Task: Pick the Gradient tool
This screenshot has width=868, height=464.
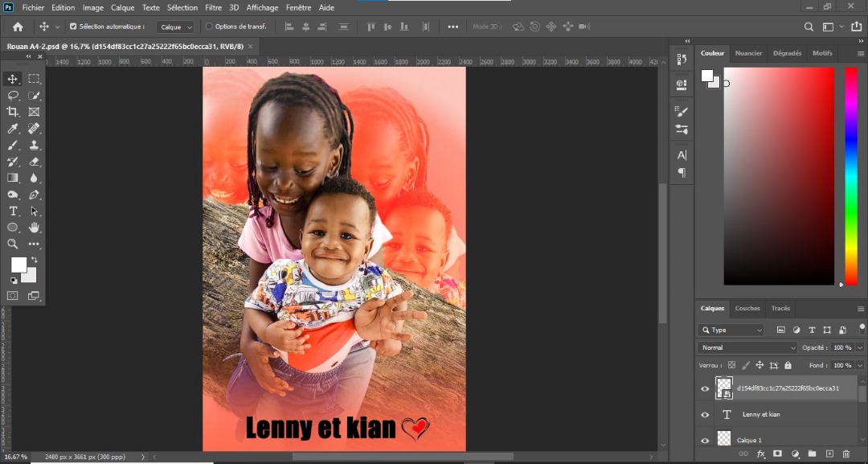Action: 13,178
